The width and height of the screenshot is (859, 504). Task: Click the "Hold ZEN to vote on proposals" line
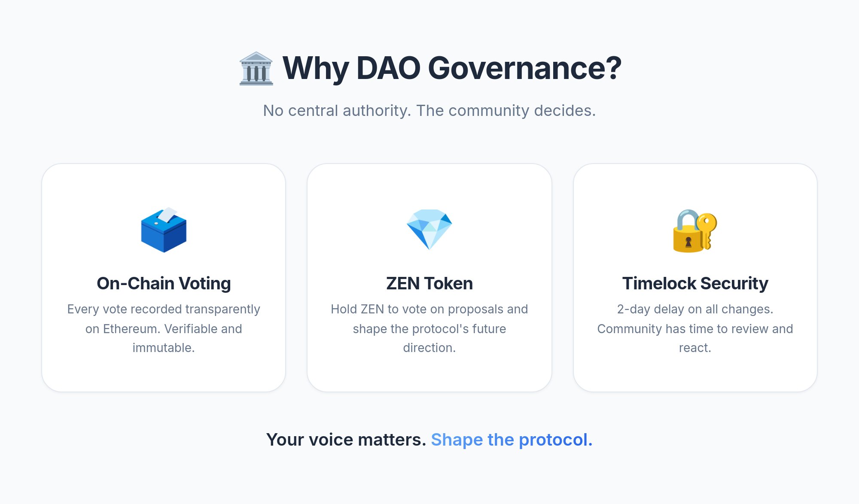429,309
